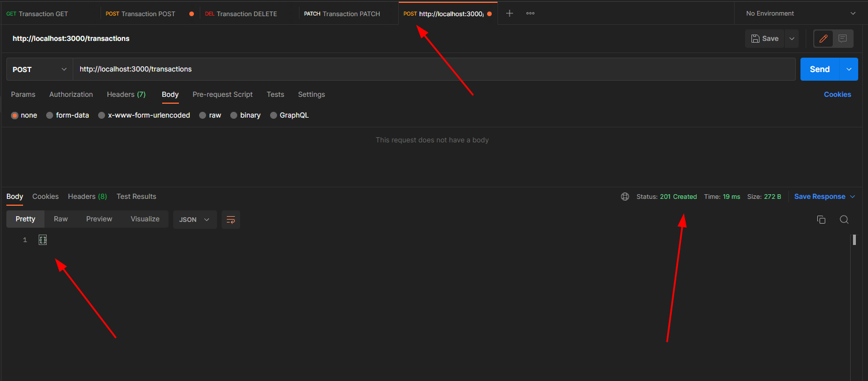Click the Size 272 B value
The height and width of the screenshot is (381, 868).
pyautogui.click(x=773, y=197)
